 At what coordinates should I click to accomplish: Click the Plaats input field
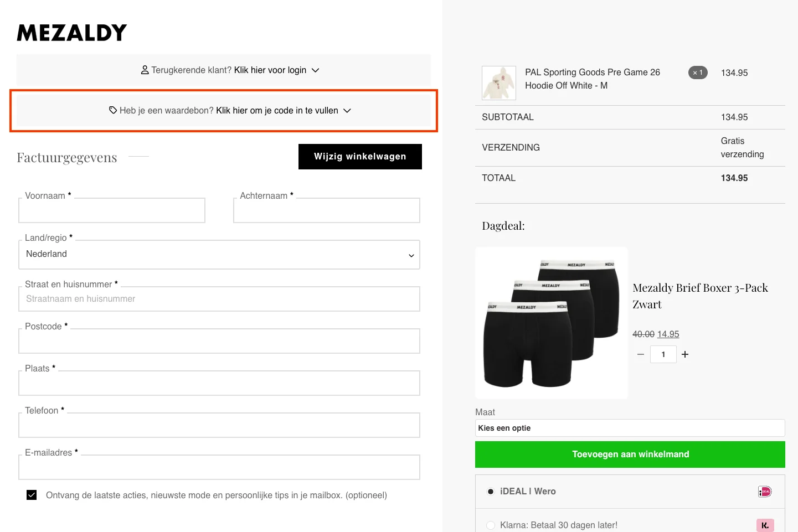[x=219, y=383]
